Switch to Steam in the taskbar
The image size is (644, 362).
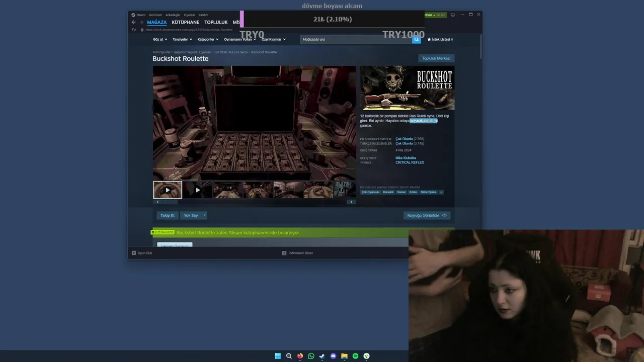[322, 356]
